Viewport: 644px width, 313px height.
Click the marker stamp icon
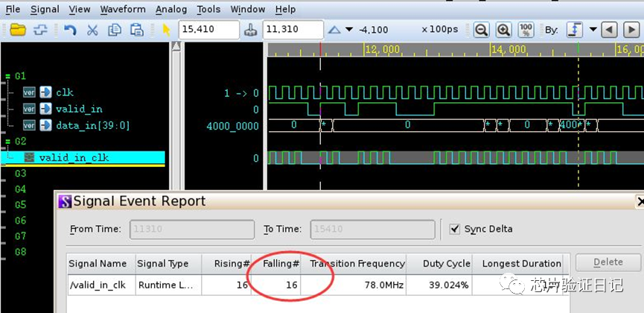(x=251, y=30)
